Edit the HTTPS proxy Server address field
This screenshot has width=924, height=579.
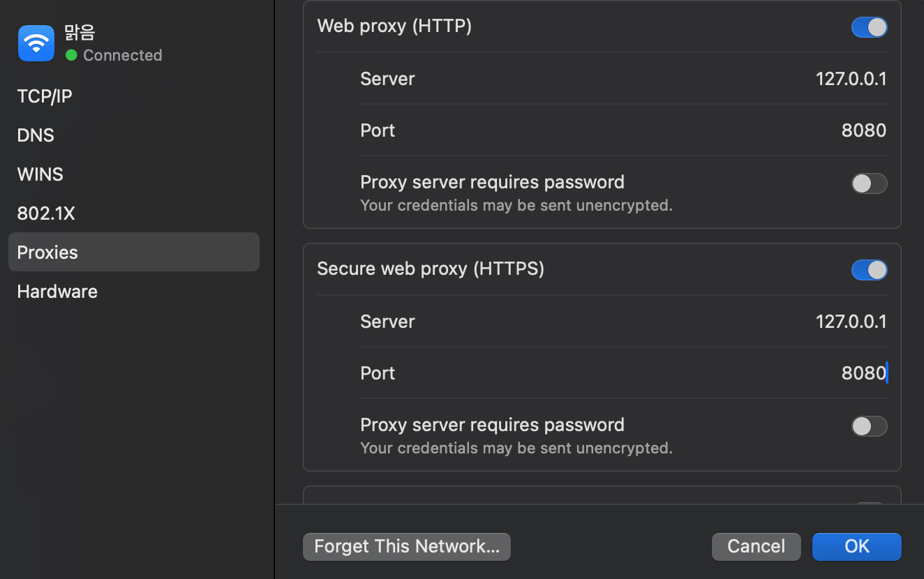coord(851,322)
